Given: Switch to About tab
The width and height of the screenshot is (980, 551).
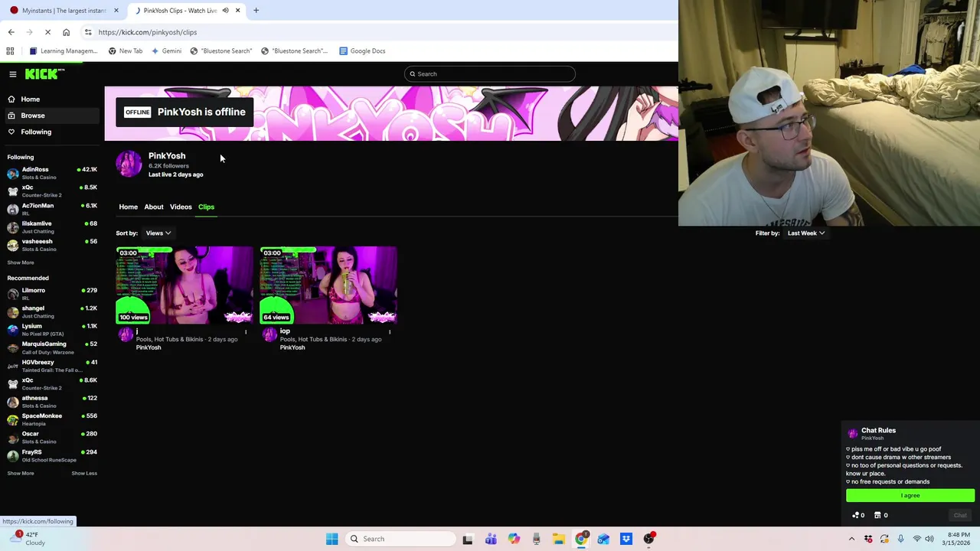Looking at the screenshot, I should coord(154,207).
